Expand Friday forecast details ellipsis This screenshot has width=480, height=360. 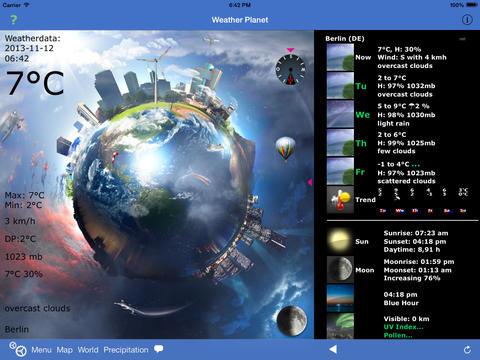click(415, 164)
